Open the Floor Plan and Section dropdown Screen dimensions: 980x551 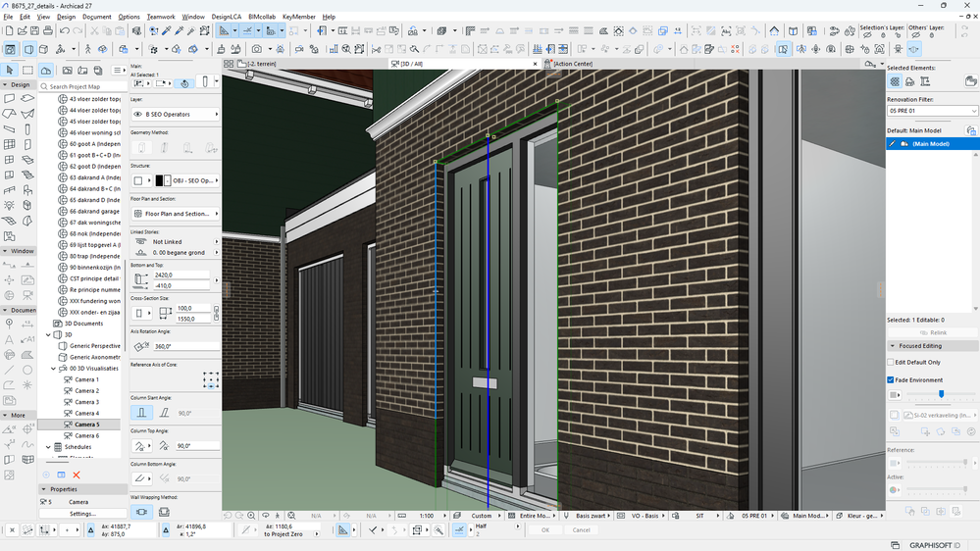pos(175,214)
